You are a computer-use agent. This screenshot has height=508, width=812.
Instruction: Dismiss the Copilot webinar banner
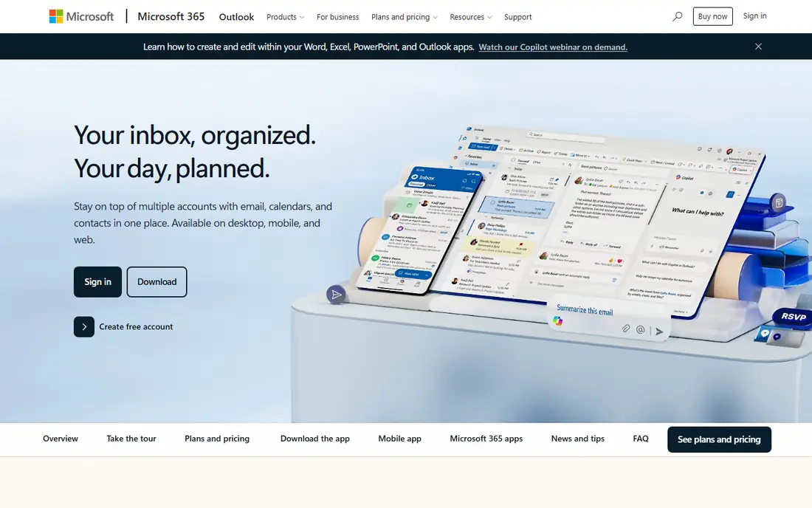[758, 47]
